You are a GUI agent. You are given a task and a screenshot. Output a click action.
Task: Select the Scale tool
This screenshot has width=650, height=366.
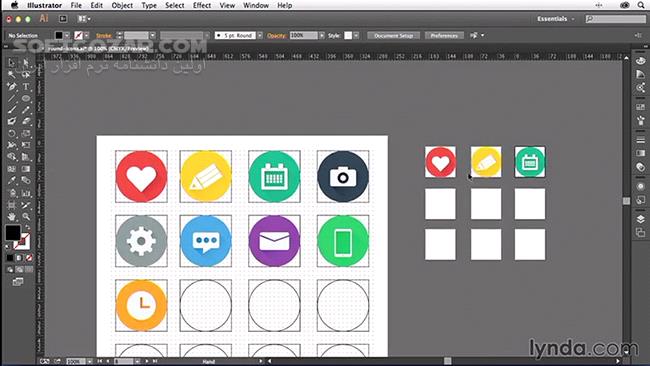(x=26, y=133)
